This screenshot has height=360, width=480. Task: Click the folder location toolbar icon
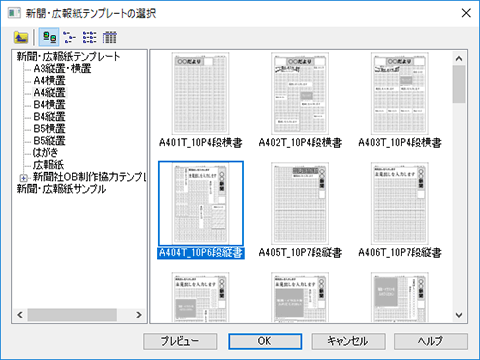(21, 37)
